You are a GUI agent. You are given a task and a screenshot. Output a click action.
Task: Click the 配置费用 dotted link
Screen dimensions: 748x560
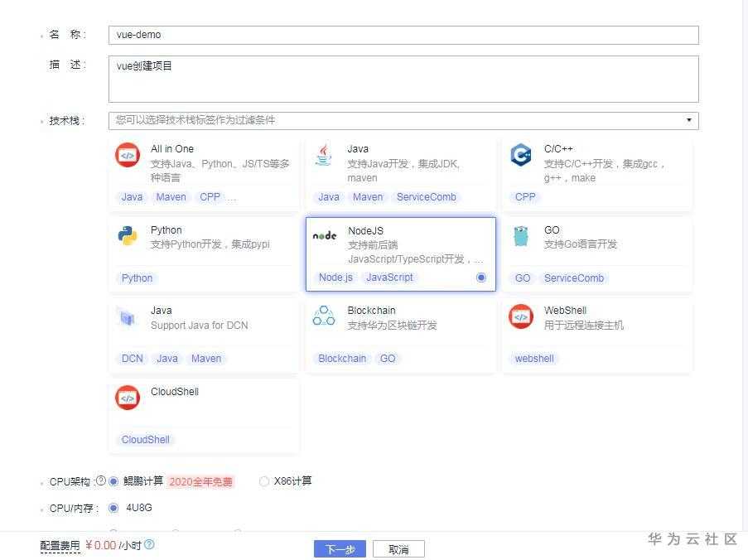(60, 546)
